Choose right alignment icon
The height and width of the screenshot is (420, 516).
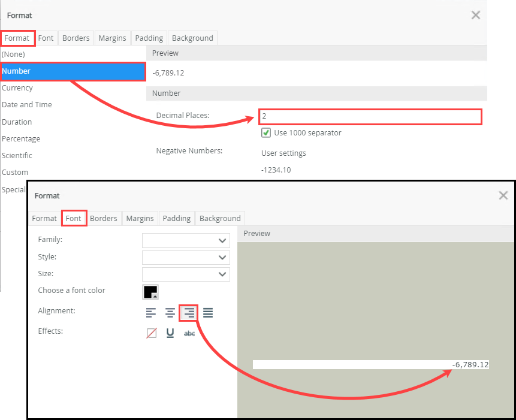pos(189,312)
